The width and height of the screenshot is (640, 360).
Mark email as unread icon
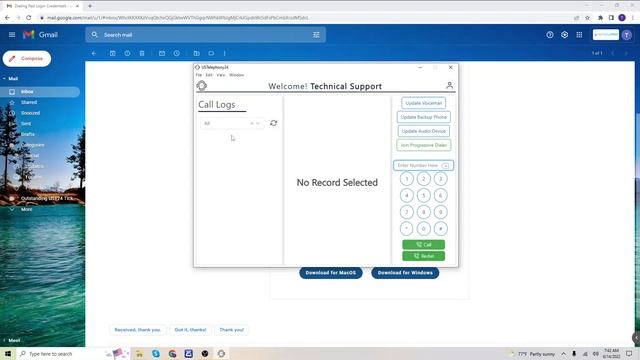[x=162, y=53]
